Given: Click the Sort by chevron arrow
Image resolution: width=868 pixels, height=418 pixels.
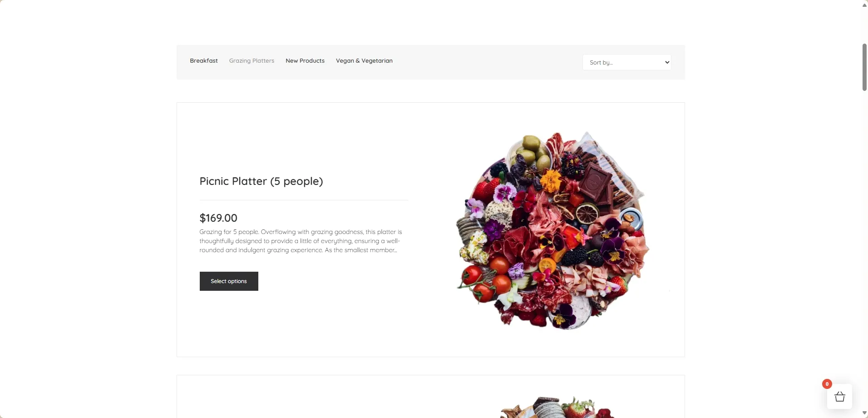Looking at the screenshot, I should pos(667,62).
